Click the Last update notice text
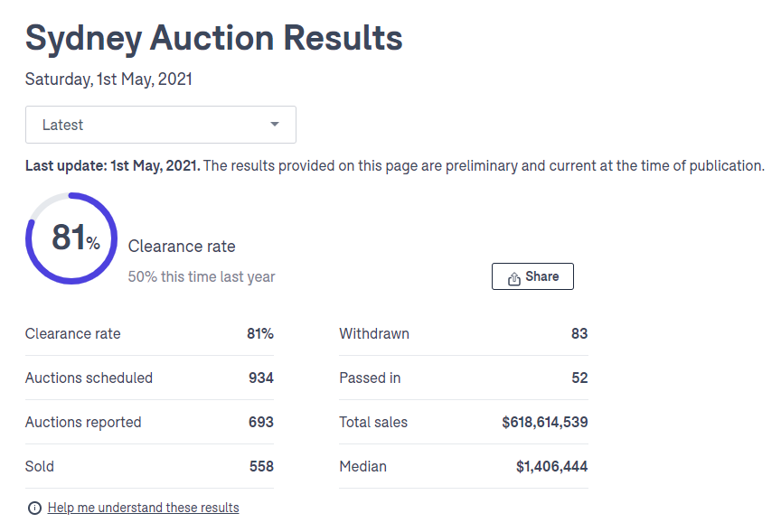This screenshot has height=532, width=781. click(395, 165)
